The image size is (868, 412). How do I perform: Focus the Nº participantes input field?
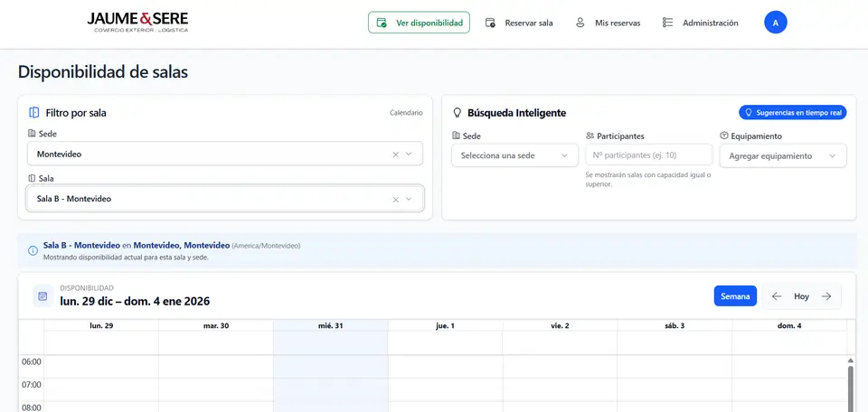point(649,154)
